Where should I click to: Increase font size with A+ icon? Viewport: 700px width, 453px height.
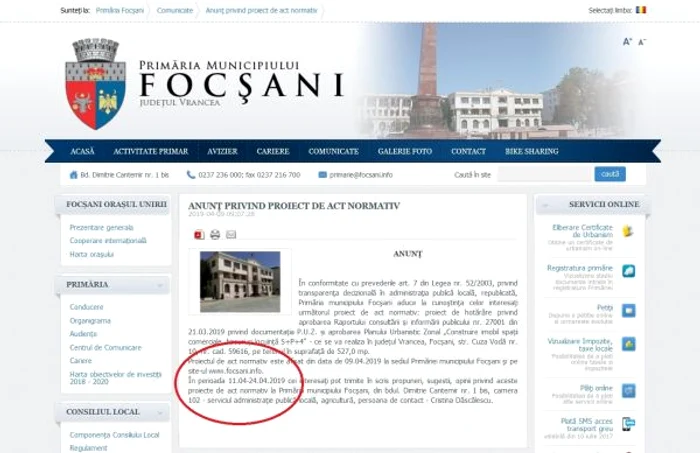point(627,42)
